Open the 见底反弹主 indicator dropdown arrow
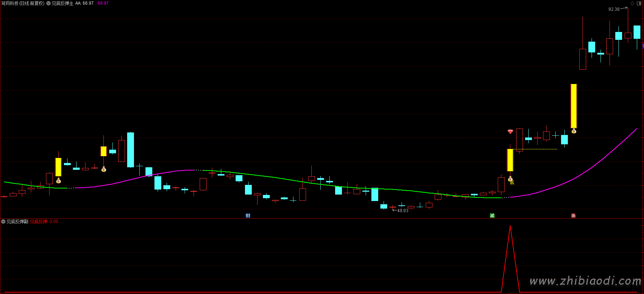The width and height of the screenshot is (644, 294). pyautogui.click(x=48, y=3)
